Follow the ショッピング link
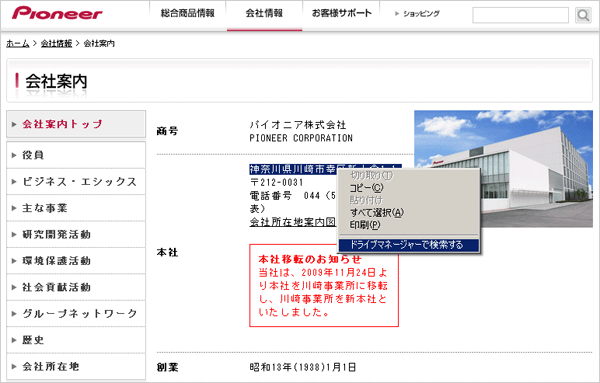This screenshot has width=600, height=383. coord(421,13)
